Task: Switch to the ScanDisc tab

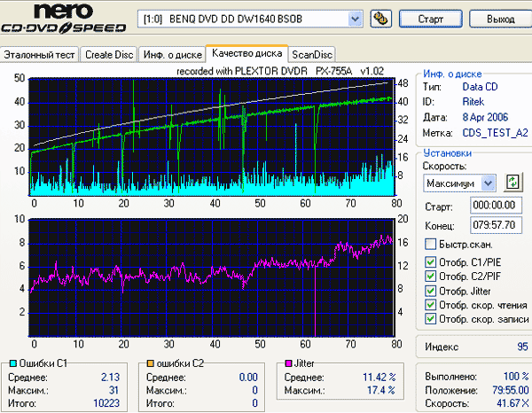Action: pyautogui.click(x=312, y=55)
